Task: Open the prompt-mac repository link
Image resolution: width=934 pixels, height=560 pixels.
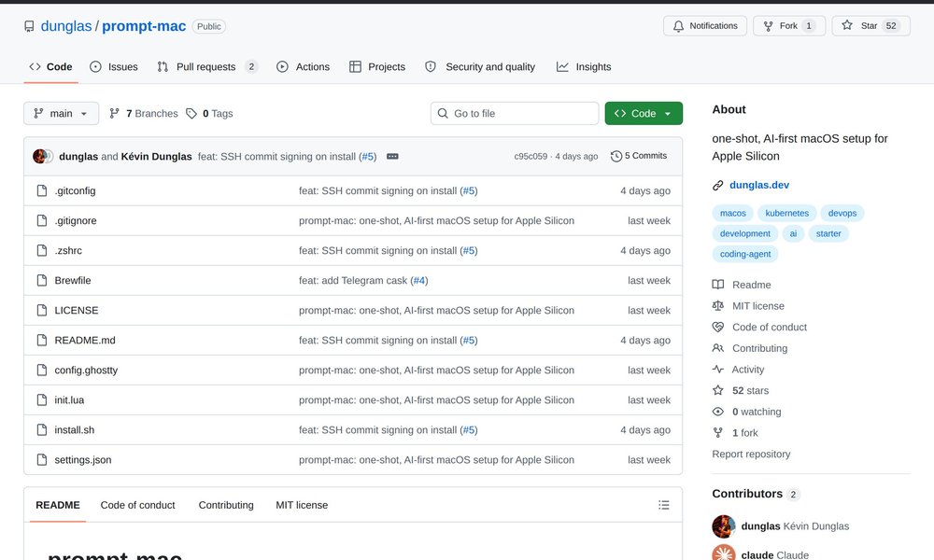Action: 144,26
